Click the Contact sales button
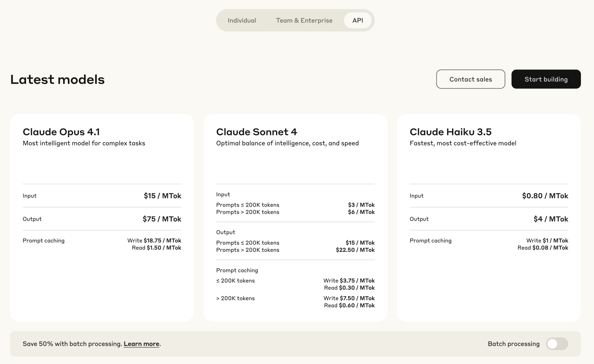This screenshot has height=364, width=594. [471, 79]
